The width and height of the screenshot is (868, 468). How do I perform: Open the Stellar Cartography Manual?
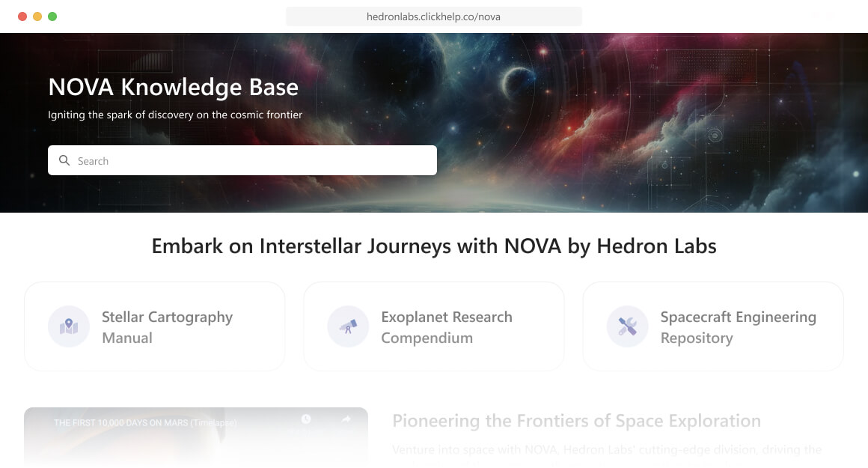click(x=168, y=326)
